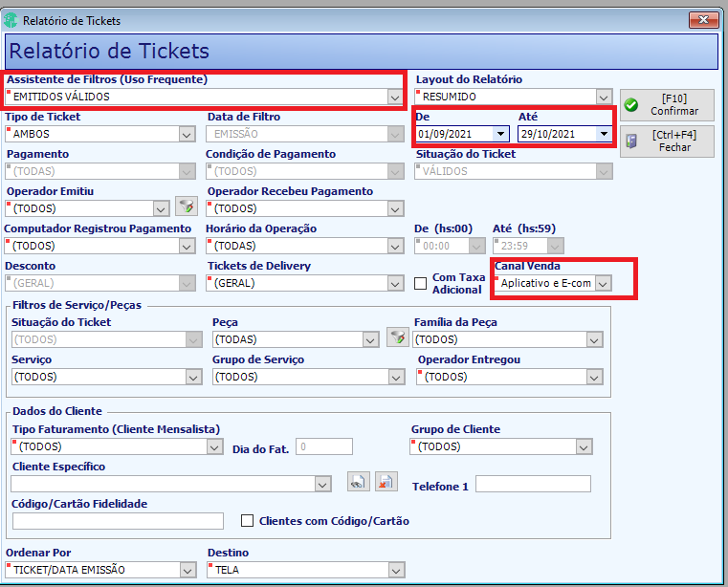Expand the Tipo de Ticket dropdown
The width and height of the screenshot is (728, 587).
(187, 134)
